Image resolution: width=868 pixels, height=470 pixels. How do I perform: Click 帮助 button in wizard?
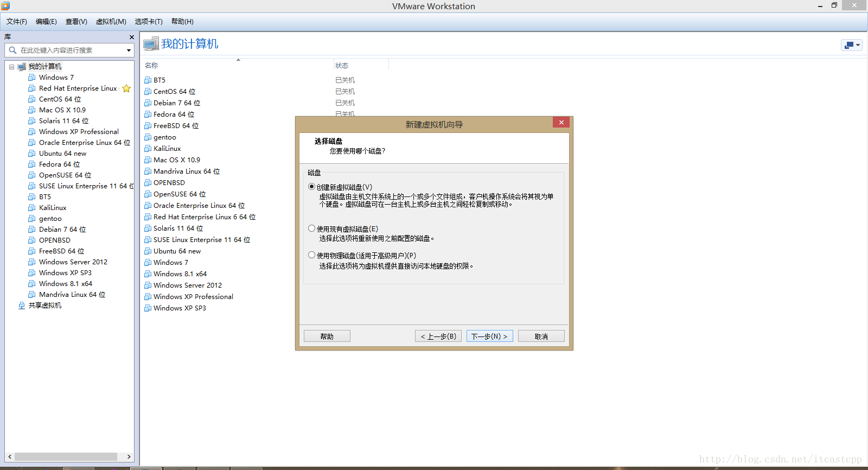coord(327,336)
